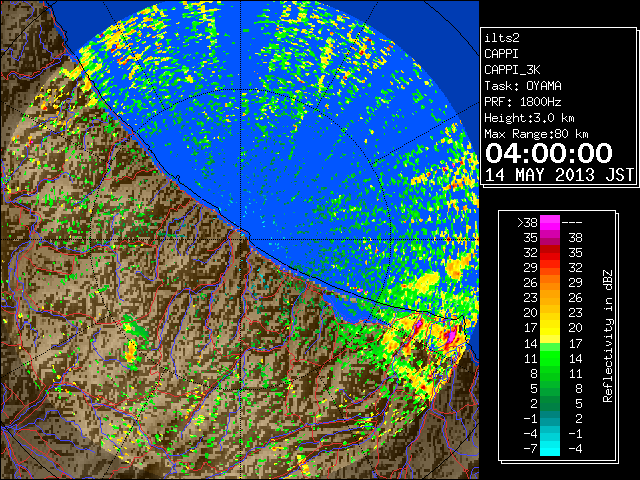The width and height of the screenshot is (640, 480).
Task: Select the dark green 2–5 dBZ band
Action: pyautogui.click(x=550, y=403)
